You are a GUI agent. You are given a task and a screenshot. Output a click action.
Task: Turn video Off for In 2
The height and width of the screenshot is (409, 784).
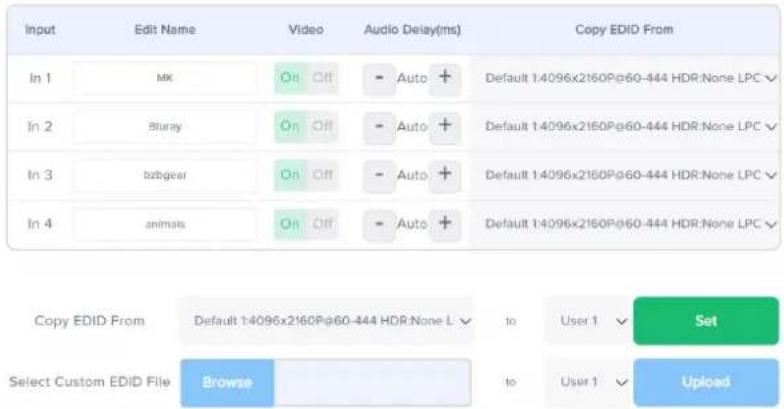(322, 126)
